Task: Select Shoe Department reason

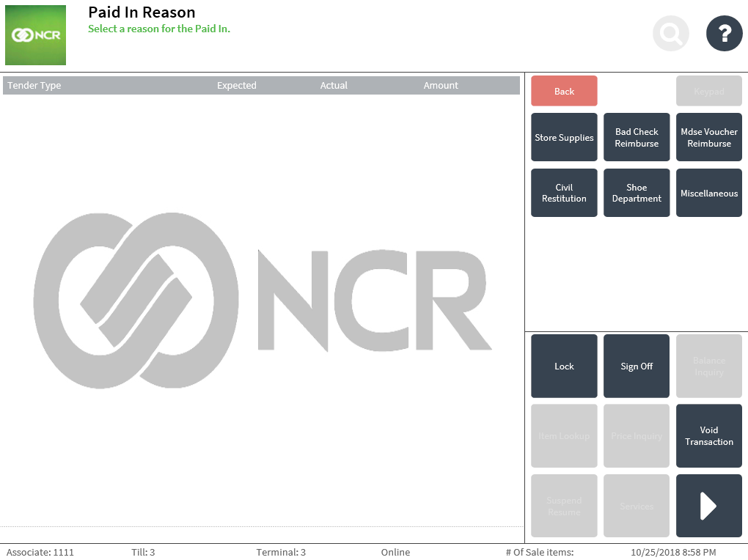Action: pyautogui.click(x=637, y=193)
